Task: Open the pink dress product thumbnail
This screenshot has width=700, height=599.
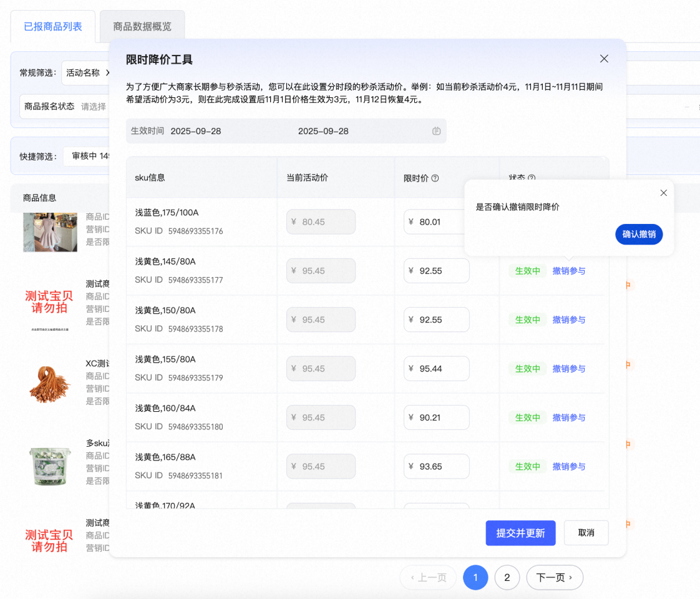Action: pyautogui.click(x=50, y=232)
